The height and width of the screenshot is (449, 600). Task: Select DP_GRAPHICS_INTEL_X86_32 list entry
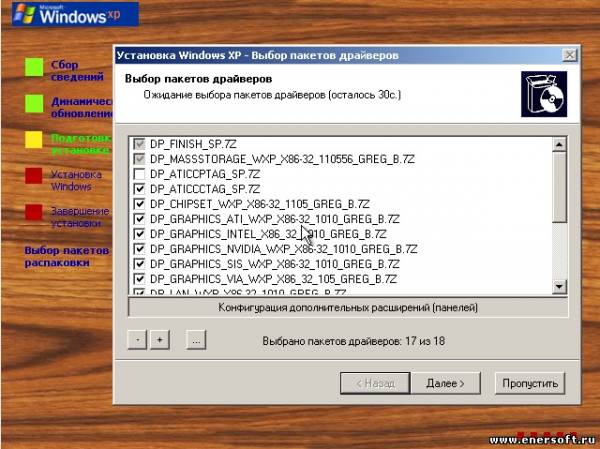coord(268,233)
